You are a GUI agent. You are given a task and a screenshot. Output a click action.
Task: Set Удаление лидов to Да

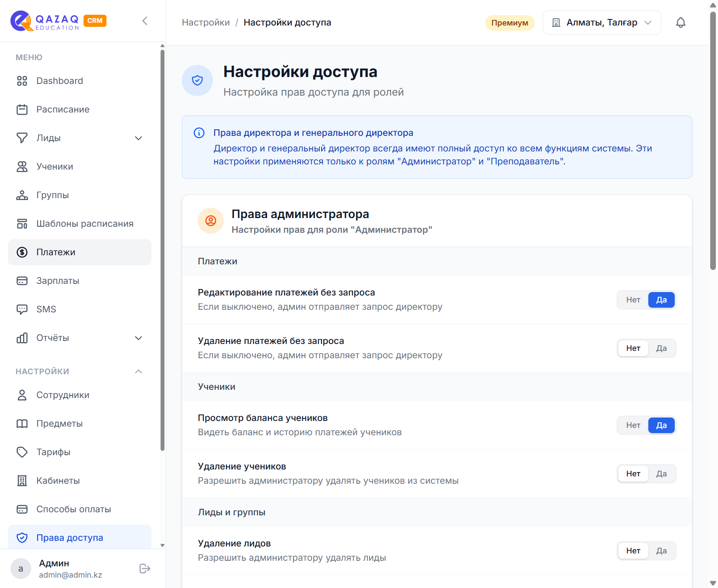[x=661, y=551]
